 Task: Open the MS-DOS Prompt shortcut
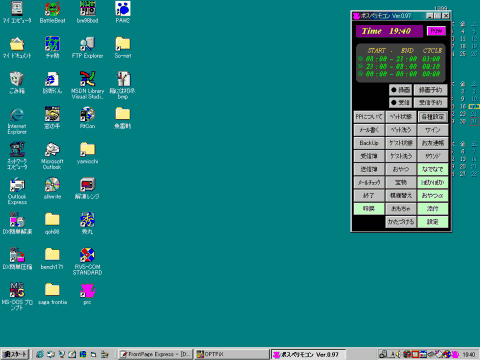(17, 296)
